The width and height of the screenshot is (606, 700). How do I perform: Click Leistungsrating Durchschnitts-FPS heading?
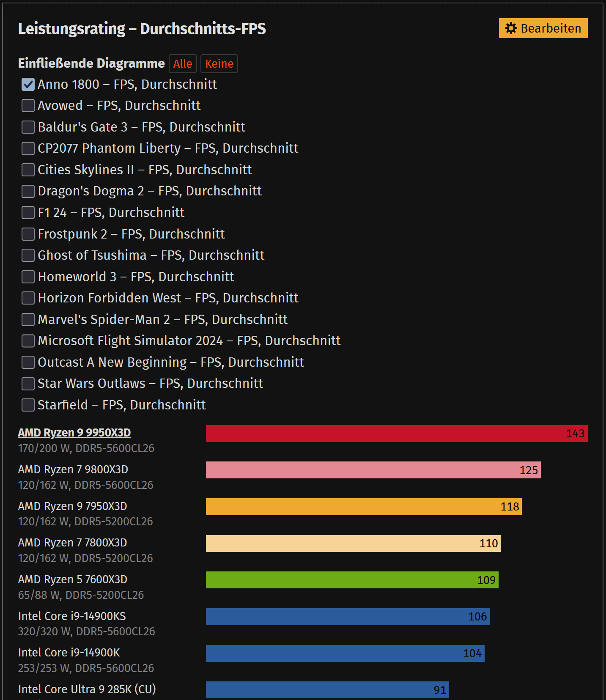click(142, 29)
